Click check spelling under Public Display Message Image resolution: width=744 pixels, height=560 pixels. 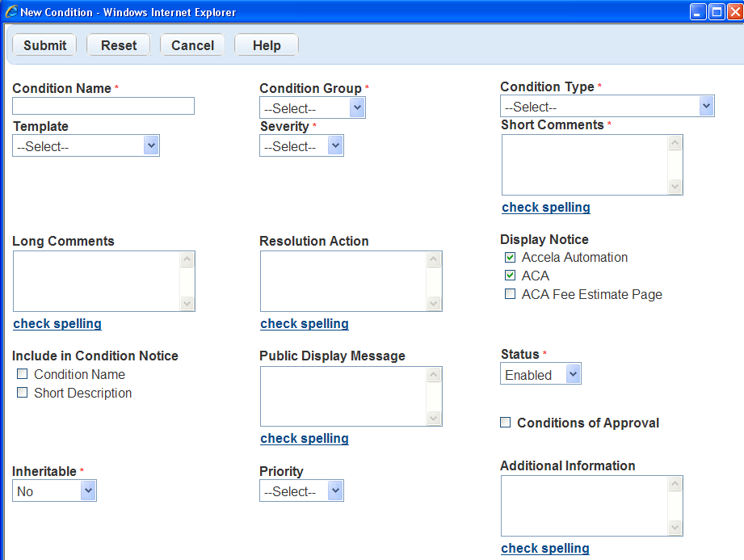pos(304,438)
